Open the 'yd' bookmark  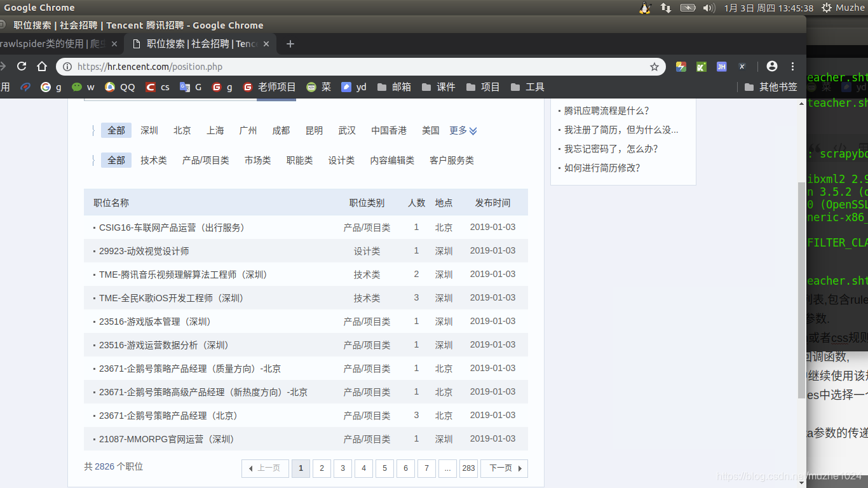click(x=354, y=87)
